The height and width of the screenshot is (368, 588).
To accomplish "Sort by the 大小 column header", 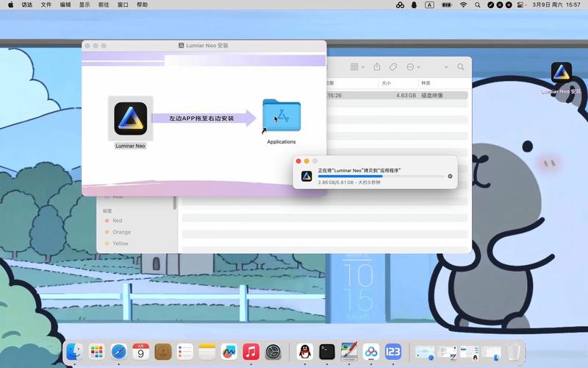I will (x=387, y=83).
